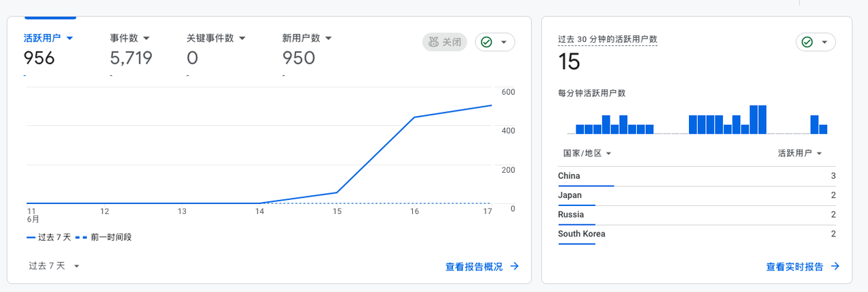Click the y-axis label 600
The height and width of the screenshot is (292, 868).
509,92
